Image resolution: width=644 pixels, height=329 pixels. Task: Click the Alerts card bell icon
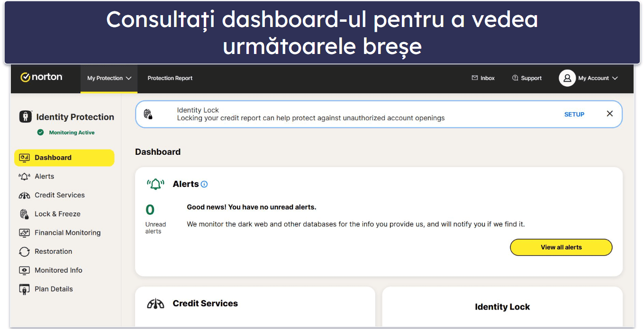coord(155,184)
